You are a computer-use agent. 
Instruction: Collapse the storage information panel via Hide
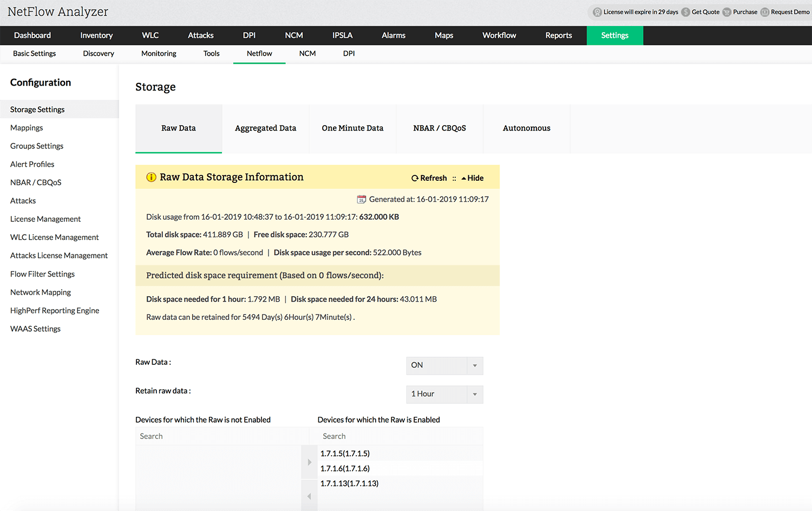pyautogui.click(x=475, y=178)
